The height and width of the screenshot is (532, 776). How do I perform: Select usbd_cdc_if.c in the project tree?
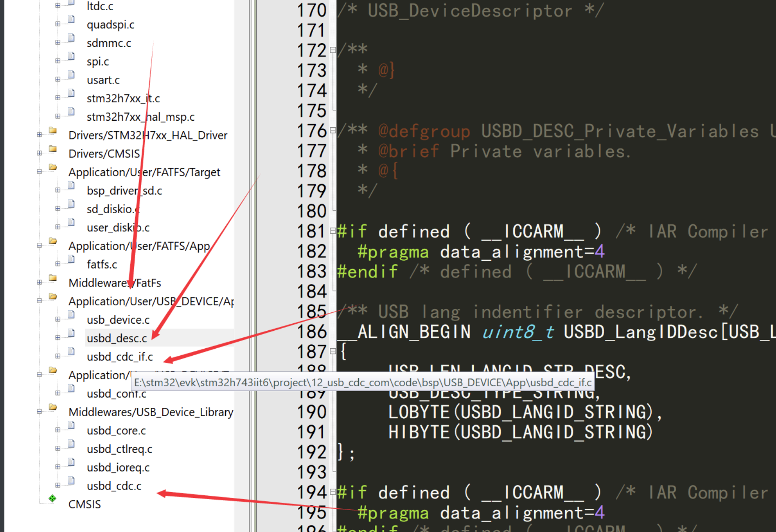[119, 357]
